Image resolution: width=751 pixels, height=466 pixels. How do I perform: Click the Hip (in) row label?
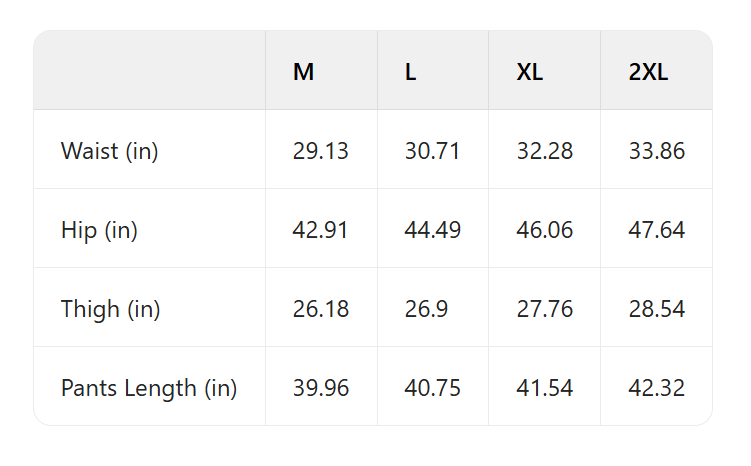tap(99, 230)
